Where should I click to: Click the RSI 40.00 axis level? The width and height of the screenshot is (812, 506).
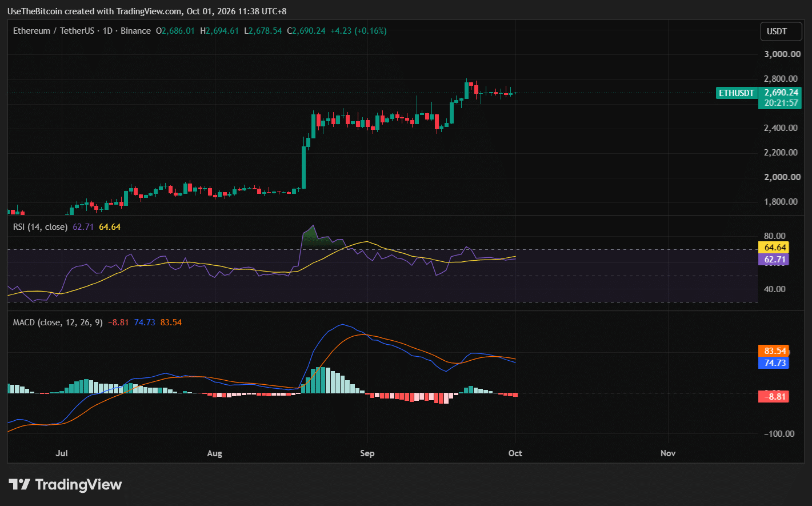pos(775,289)
